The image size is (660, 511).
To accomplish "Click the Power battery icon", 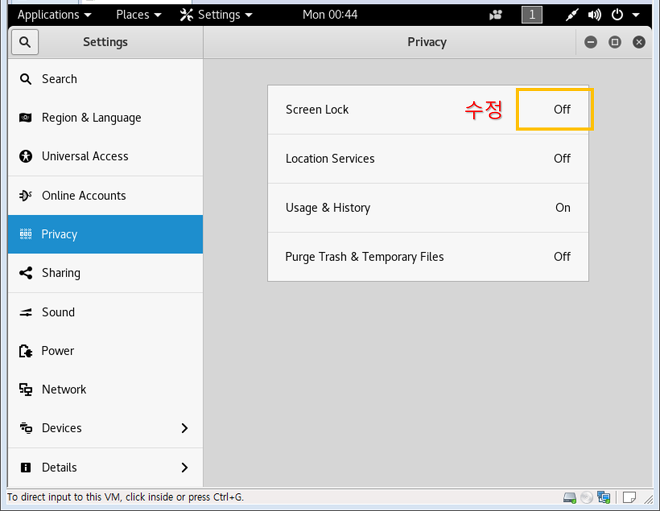I will coord(26,351).
